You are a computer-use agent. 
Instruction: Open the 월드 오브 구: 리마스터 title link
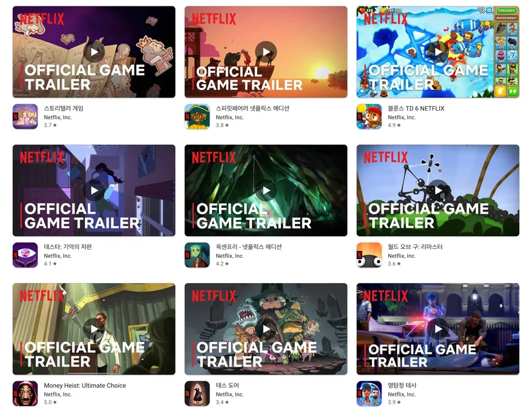coord(415,247)
